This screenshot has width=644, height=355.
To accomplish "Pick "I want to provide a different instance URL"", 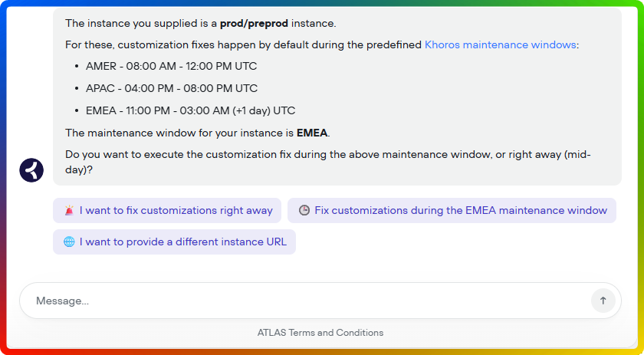I will click(182, 242).
